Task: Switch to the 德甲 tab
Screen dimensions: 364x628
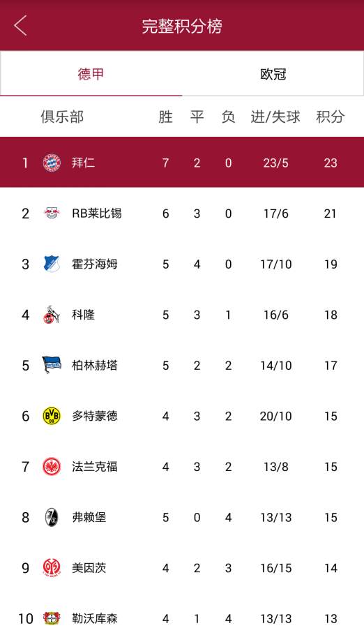Action: coord(91,74)
